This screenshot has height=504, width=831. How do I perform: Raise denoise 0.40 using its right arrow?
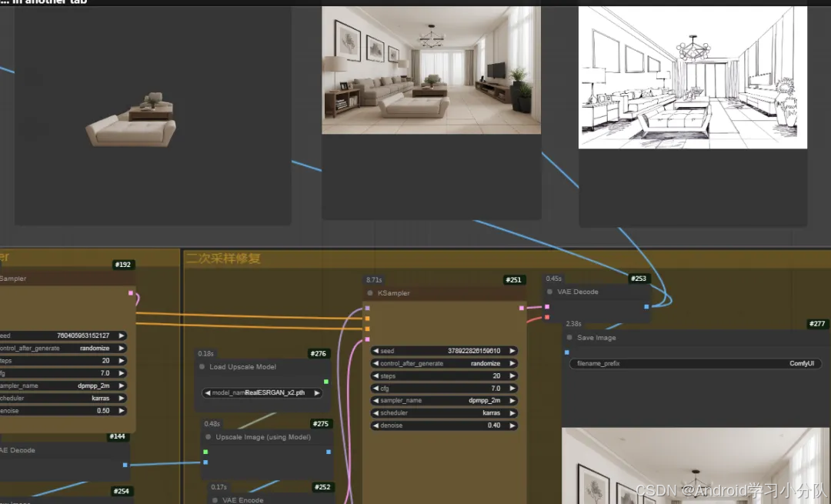pyautogui.click(x=512, y=426)
